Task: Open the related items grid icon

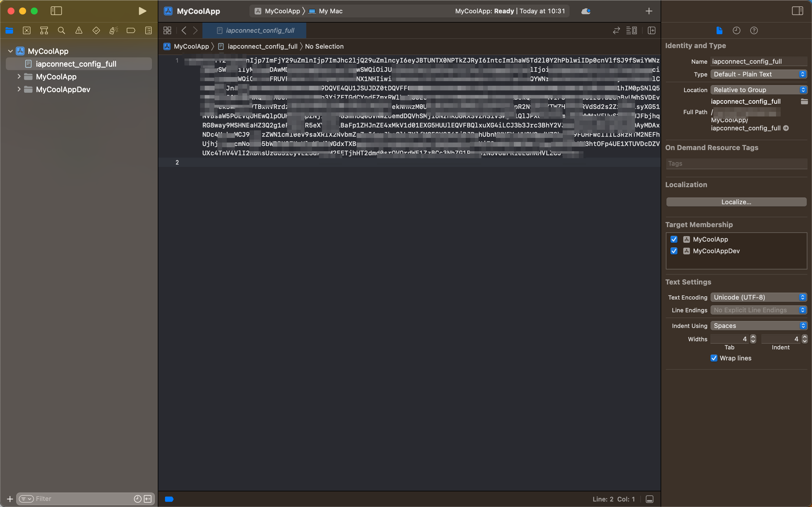Action: pos(167,30)
